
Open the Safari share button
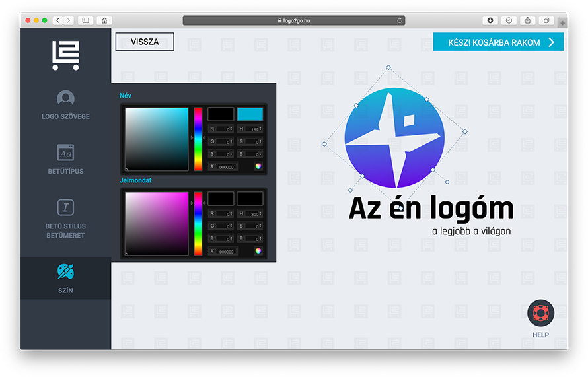pyautogui.click(x=528, y=20)
